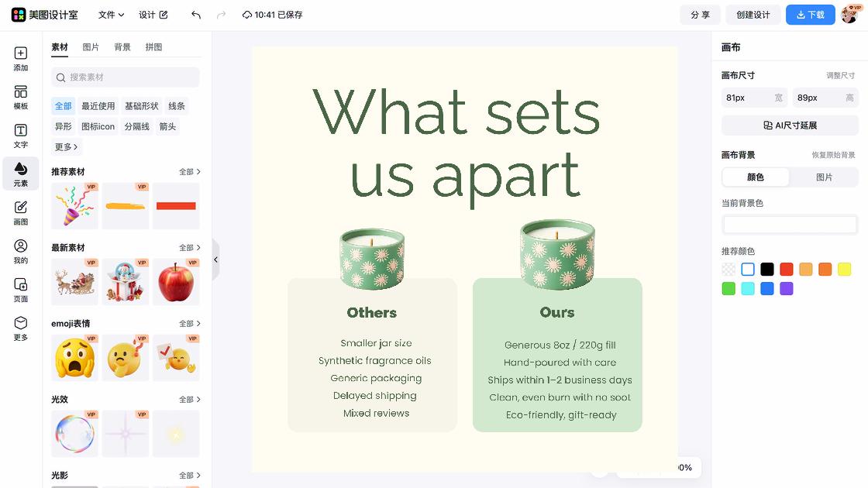Select the 全部 filter chip
The image size is (868, 488).
coord(63,105)
